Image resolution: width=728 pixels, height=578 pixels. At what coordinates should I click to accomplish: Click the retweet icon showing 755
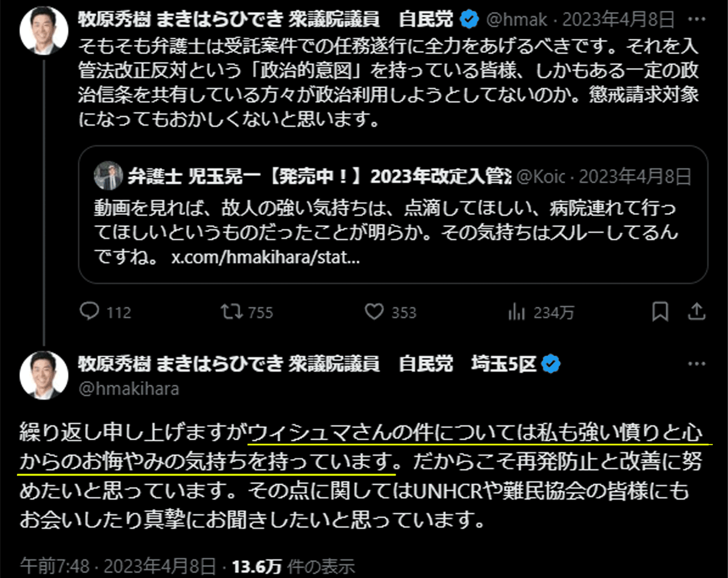(x=229, y=312)
